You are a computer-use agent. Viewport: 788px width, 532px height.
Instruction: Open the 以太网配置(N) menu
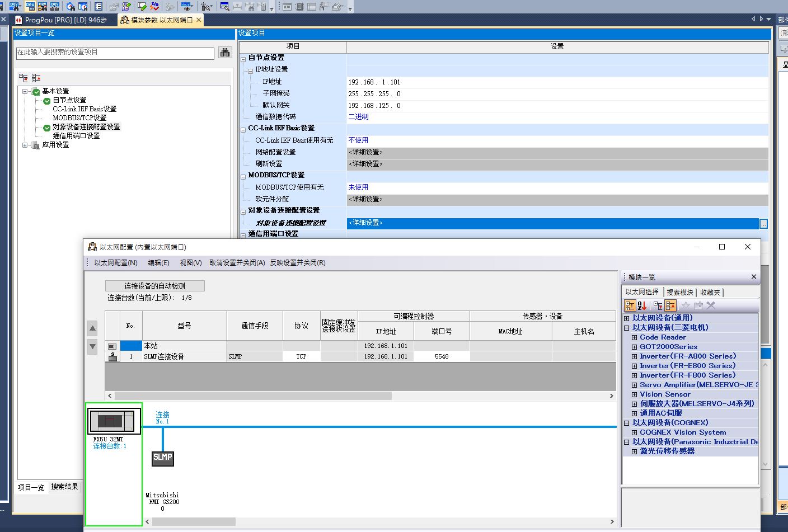[x=115, y=263]
